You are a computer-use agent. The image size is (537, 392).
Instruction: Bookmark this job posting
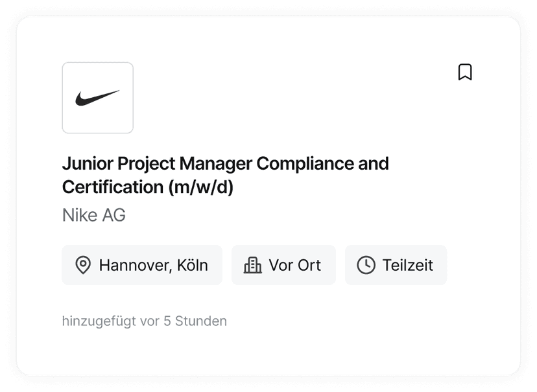(465, 72)
